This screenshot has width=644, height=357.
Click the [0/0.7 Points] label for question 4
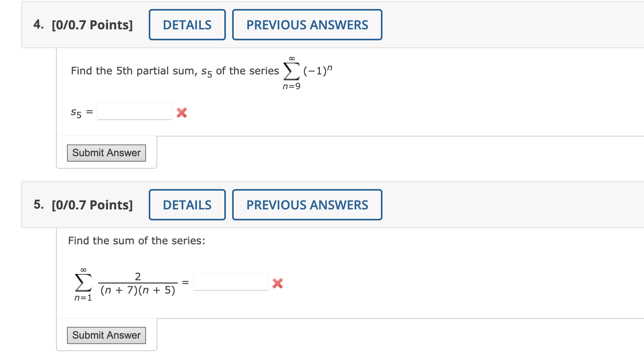(x=92, y=25)
